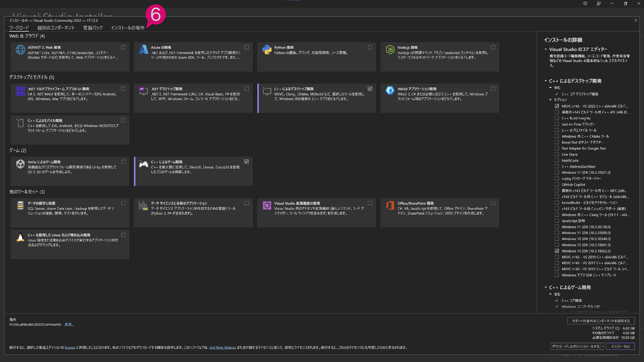Click the H:\VisualStudio\2022\Community path text
644x362 pixels.
(35, 324)
